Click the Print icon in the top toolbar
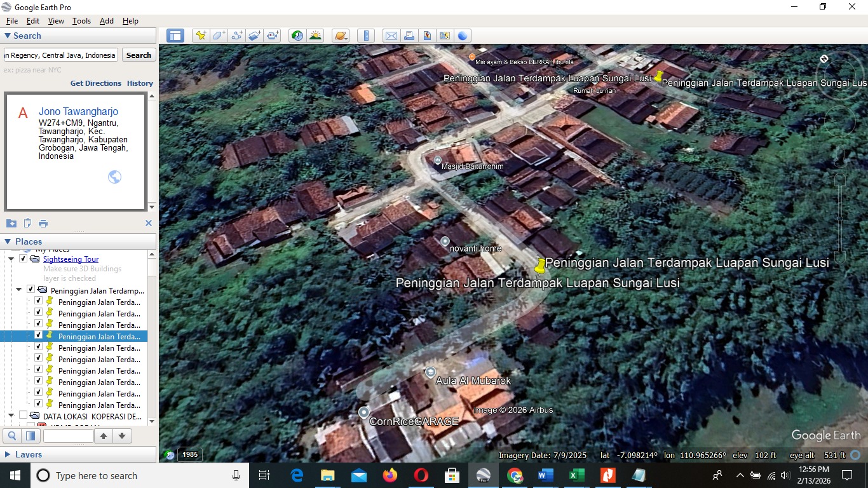The width and height of the screenshot is (868, 488). (409, 36)
